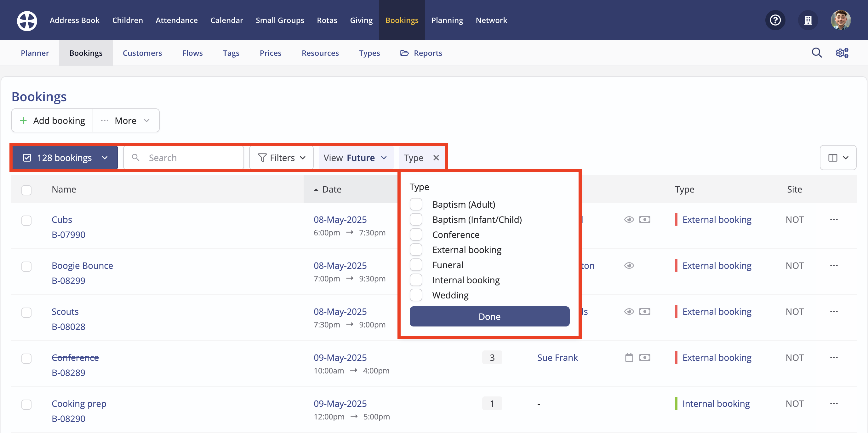Sort by the Name column header
Viewport: 868px width, 433px height.
tap(64, 189)
